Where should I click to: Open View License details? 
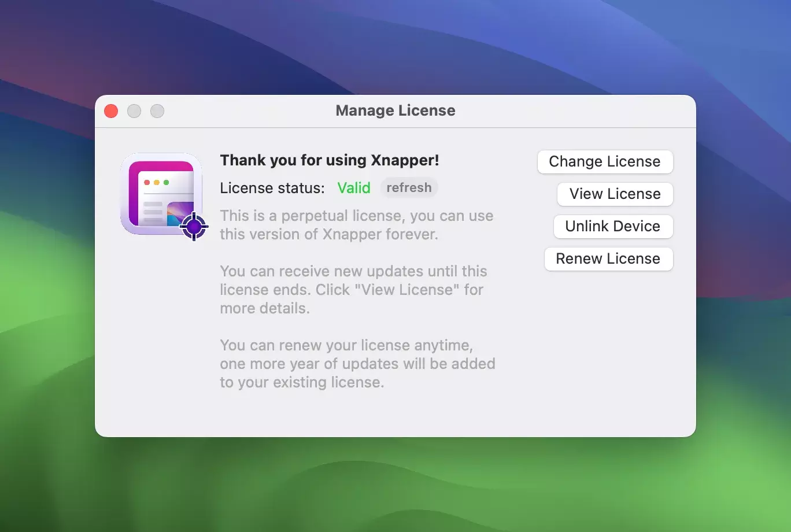point(615,194)
